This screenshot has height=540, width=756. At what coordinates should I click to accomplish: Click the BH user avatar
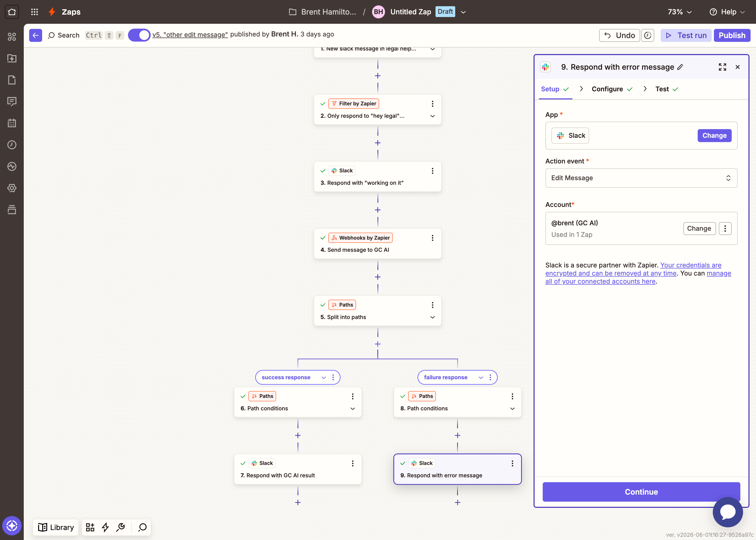tap(378, 12)
